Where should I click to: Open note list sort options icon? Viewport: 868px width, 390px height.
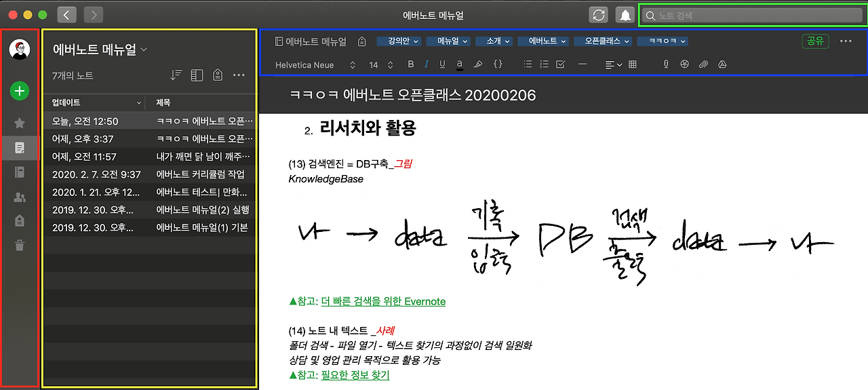point(176,75)
